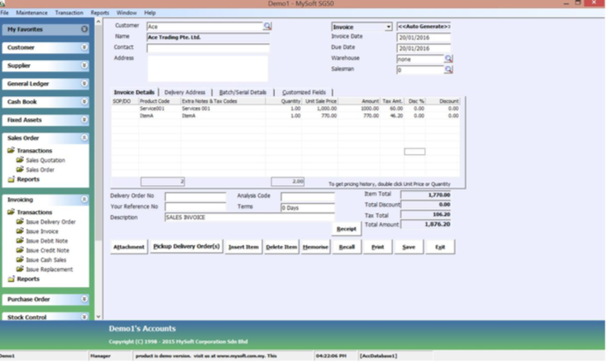Screen dimensions: 608x364
Task: Click the Analysis Code field
Action: point(307,196)
